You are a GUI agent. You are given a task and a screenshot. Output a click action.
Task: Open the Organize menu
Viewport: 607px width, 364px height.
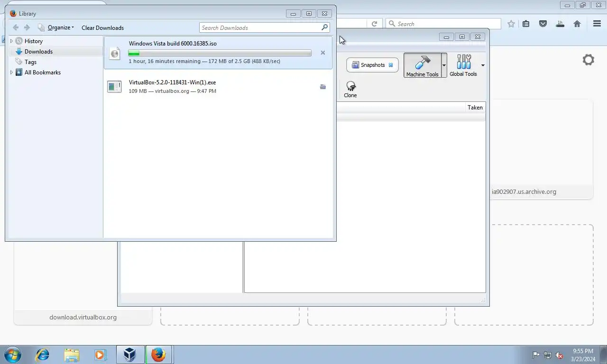[61, 27]
